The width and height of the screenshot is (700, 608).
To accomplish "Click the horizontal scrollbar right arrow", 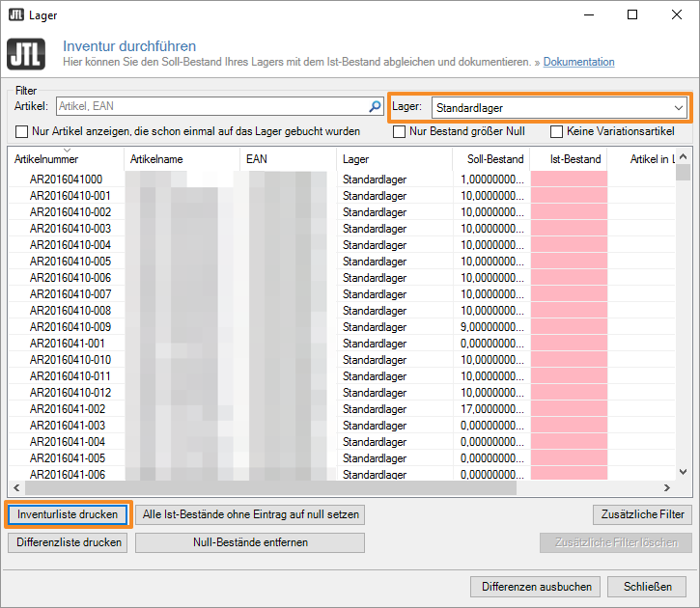I will click(667, 487).
